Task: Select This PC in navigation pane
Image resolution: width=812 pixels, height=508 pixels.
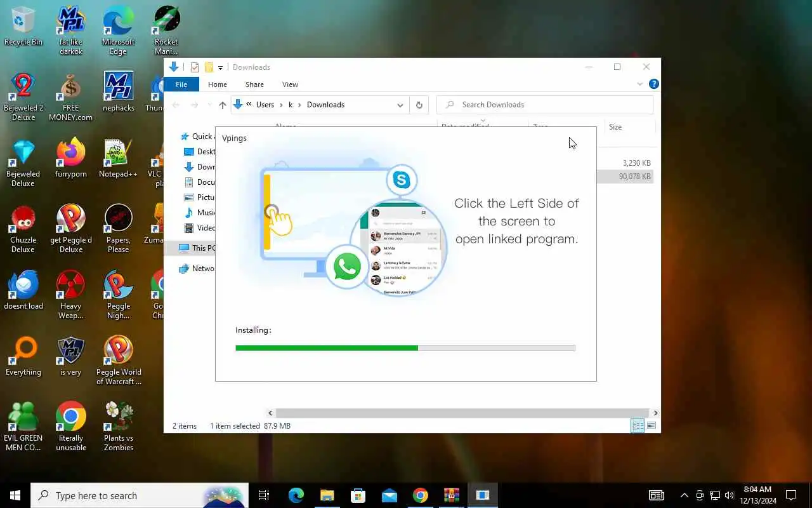Action: click(x=197, y=248)
